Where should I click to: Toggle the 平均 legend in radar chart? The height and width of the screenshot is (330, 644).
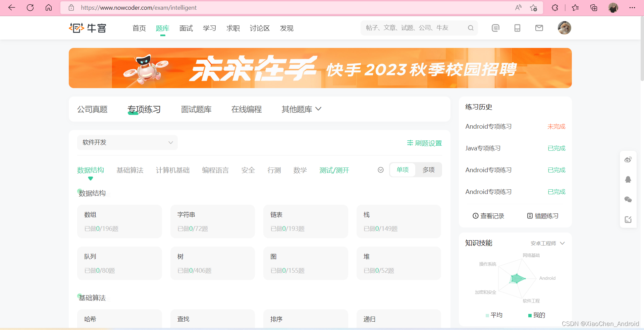494,315
